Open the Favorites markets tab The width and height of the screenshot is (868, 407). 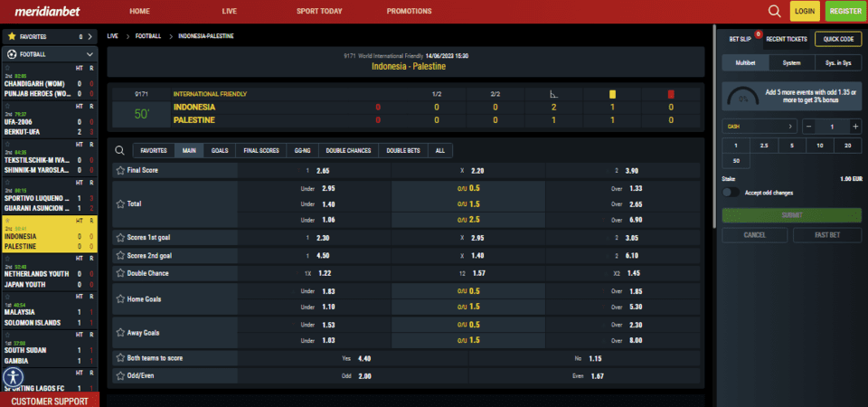(x=154, y=151)
